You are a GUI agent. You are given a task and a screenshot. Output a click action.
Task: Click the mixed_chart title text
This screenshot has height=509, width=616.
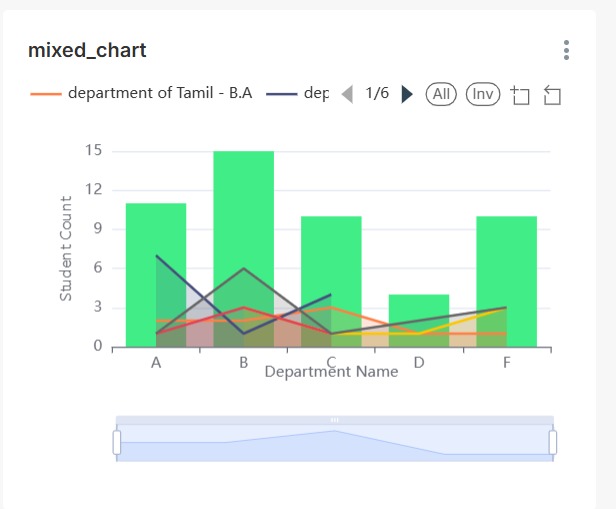coord(87,50)
